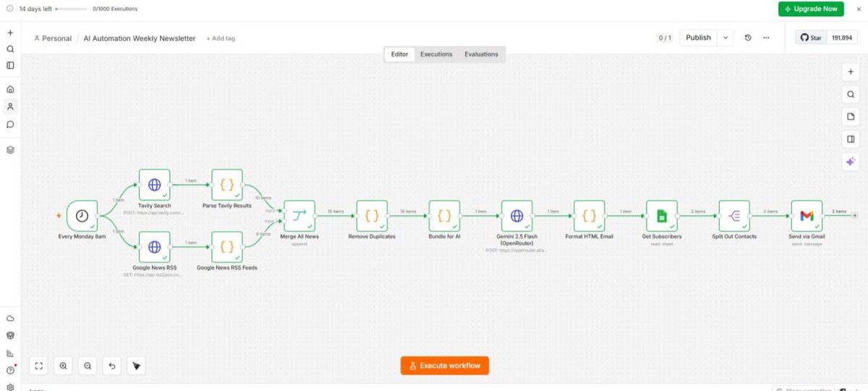868x391 pixels.
Task: Open the cloud icon in left sidebar
Action: (10, 319)
